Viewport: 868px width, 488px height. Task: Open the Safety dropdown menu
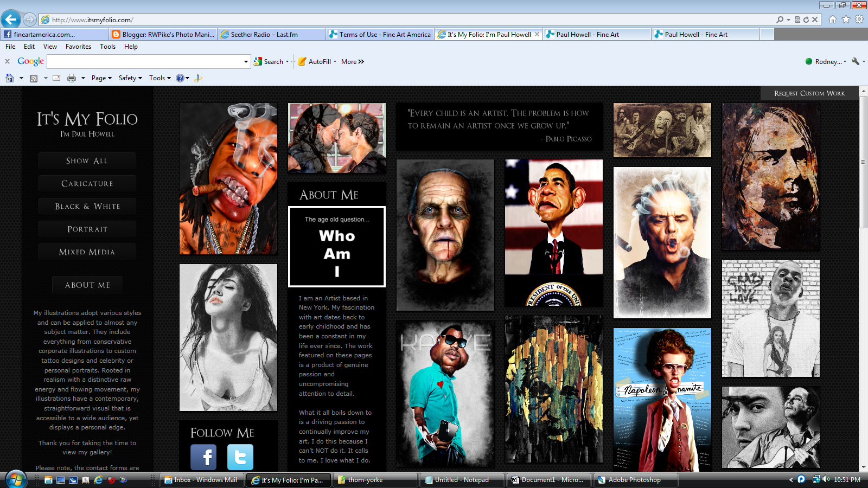point(130,78)
